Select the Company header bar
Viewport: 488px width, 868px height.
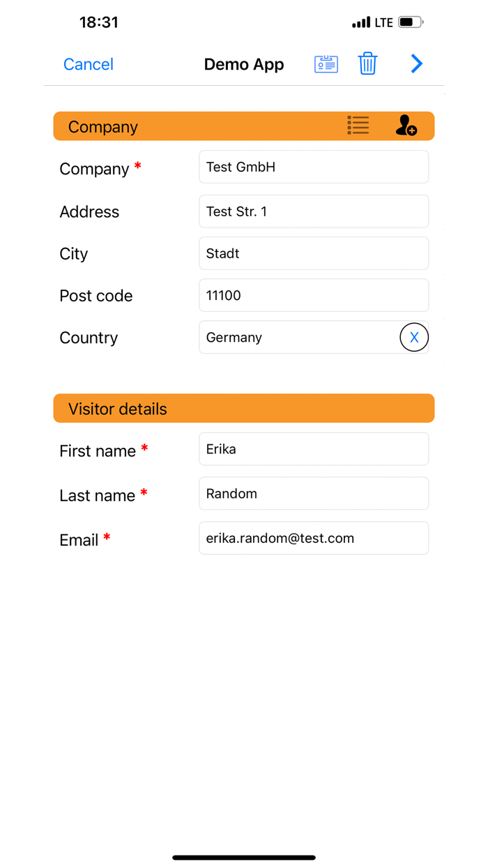(244, 126)
